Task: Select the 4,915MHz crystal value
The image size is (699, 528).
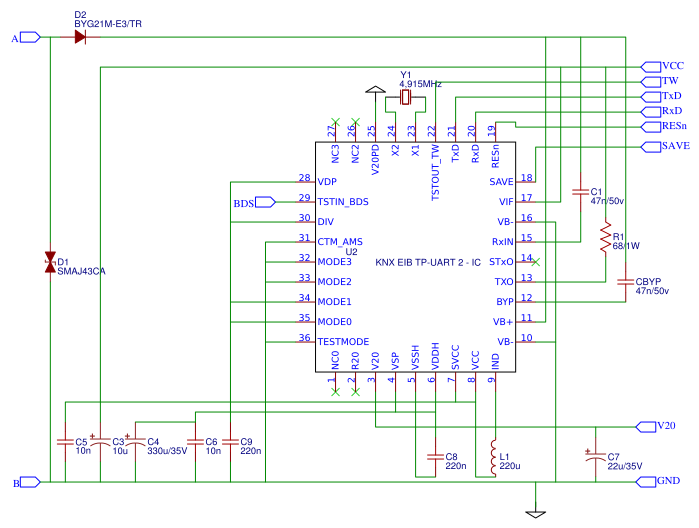Action: pyautogui.click(x=420, y=84)
